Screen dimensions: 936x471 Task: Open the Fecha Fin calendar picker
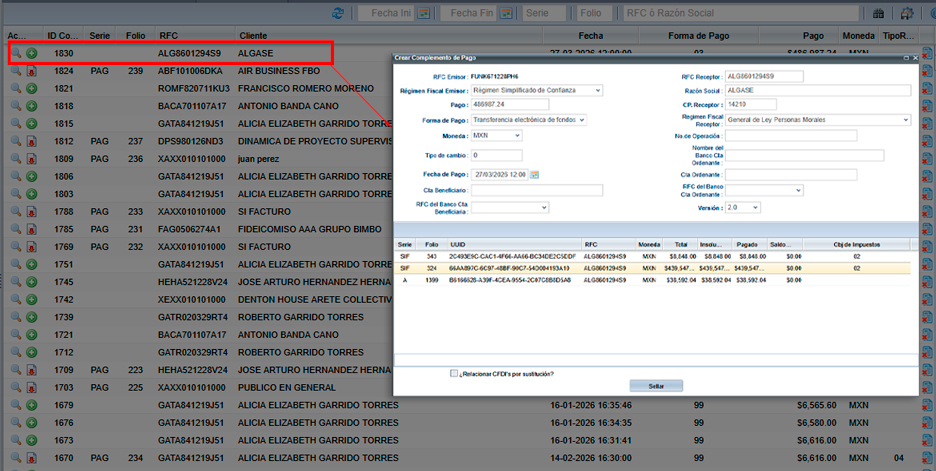coord(503,14)
